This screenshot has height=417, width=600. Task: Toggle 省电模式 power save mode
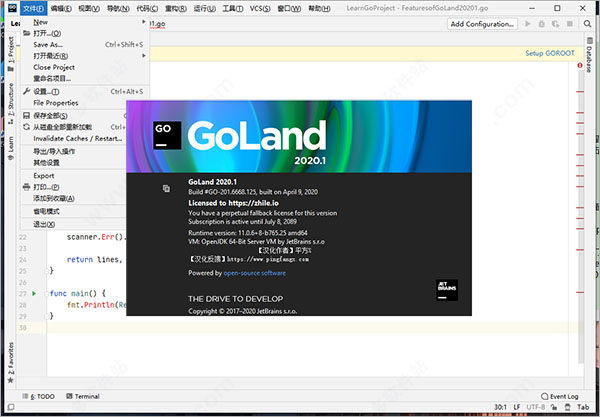pyautogui.click(x=73, y=211)
